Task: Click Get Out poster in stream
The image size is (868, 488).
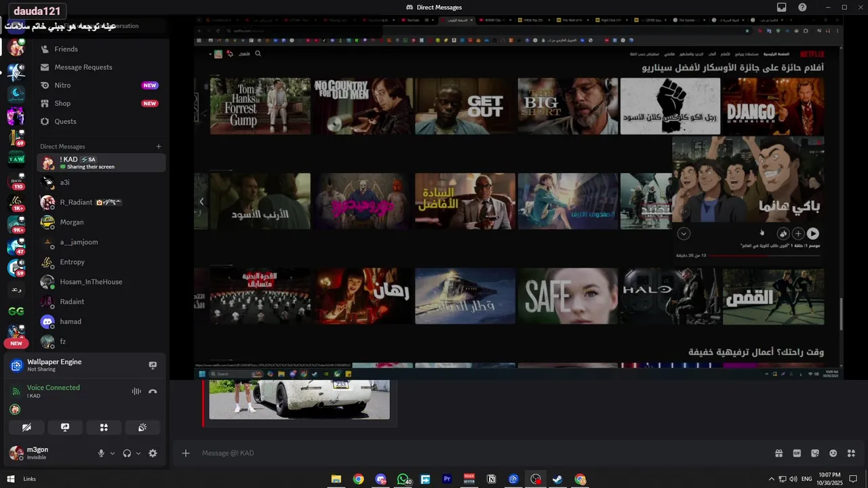Action: (465, 106)
